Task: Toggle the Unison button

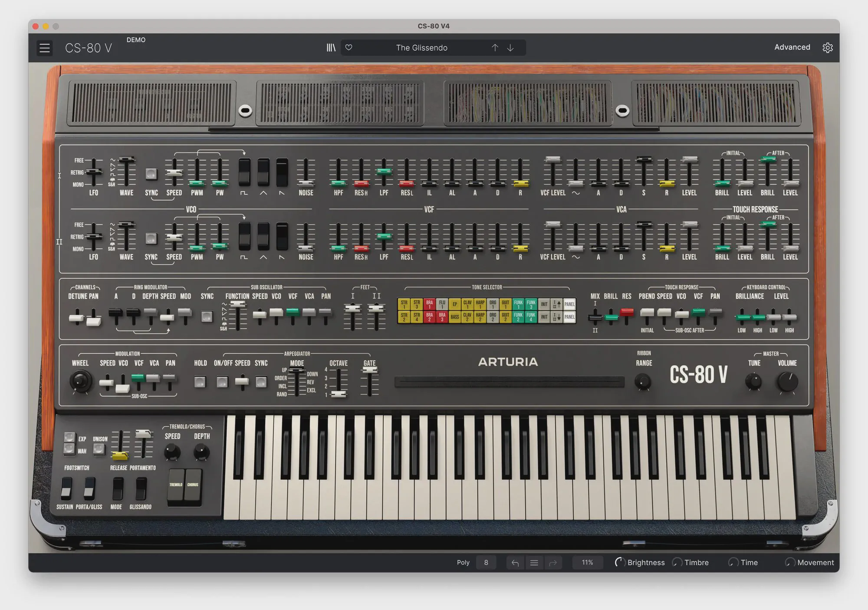Action: 99,449
